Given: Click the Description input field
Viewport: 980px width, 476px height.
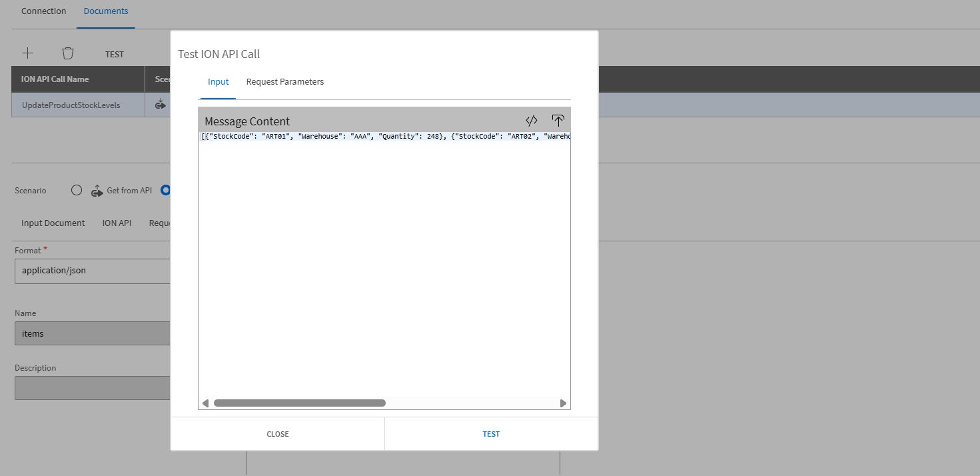Looking at the screenshot, I should 93,388.
